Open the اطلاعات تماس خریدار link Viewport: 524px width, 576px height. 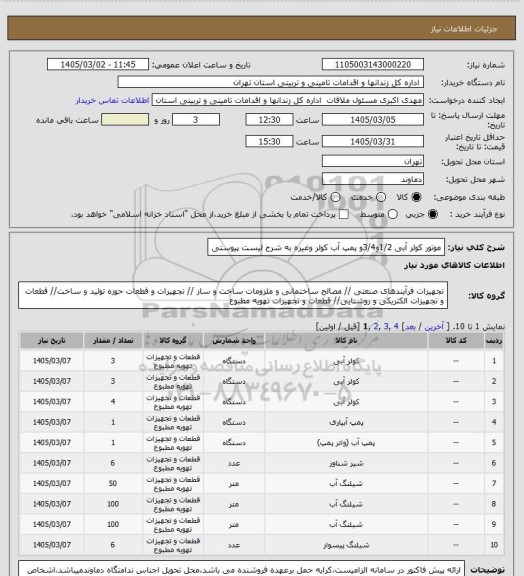click(112, 100)
